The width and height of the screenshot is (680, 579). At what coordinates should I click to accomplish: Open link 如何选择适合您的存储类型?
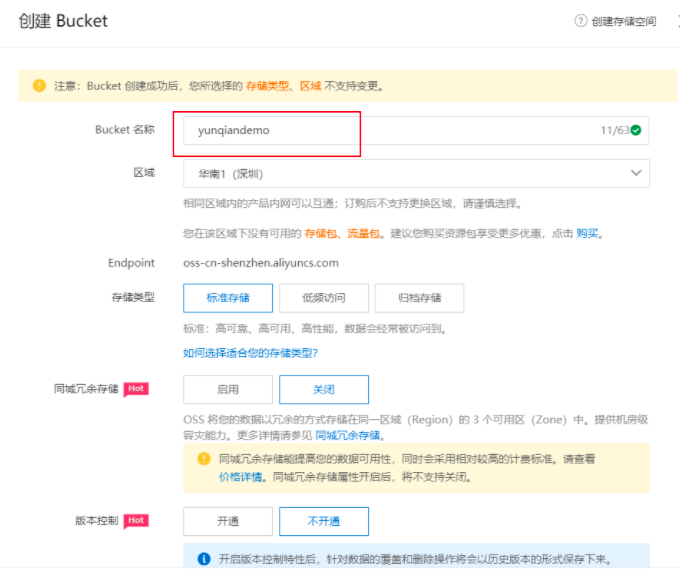click(x=250, y=353)
